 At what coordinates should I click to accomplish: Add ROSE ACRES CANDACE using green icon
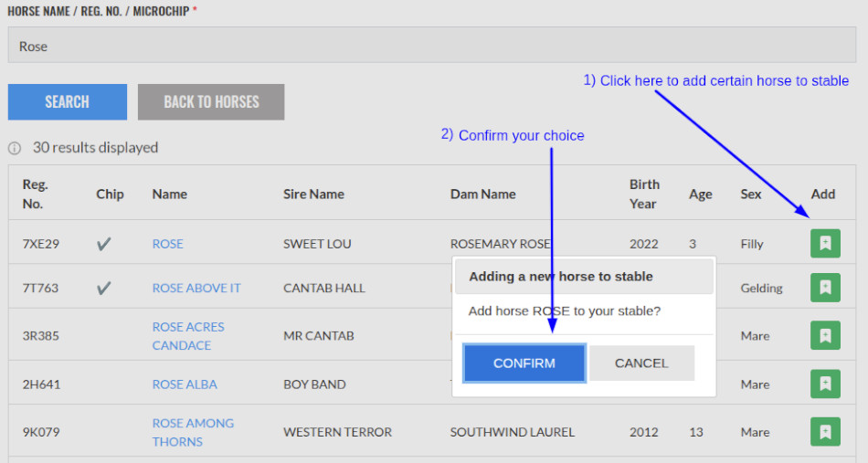[x=825, y=335]
